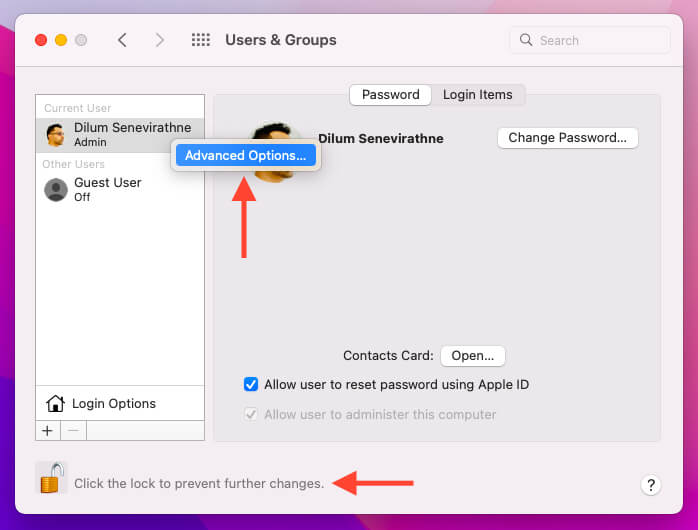
Task: Click the 'Current User' header
Action: [x=77, y=108]
